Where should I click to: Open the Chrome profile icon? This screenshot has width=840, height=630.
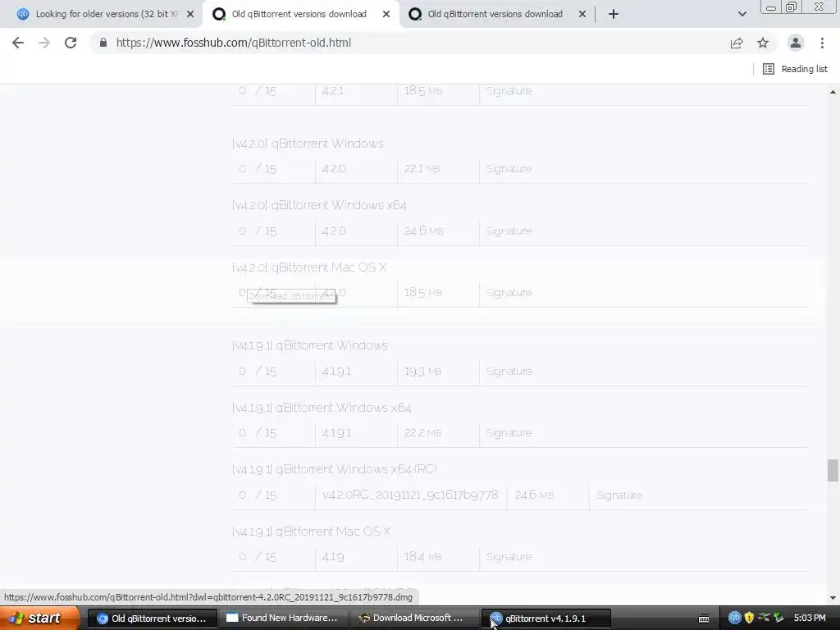click(796, 43)
